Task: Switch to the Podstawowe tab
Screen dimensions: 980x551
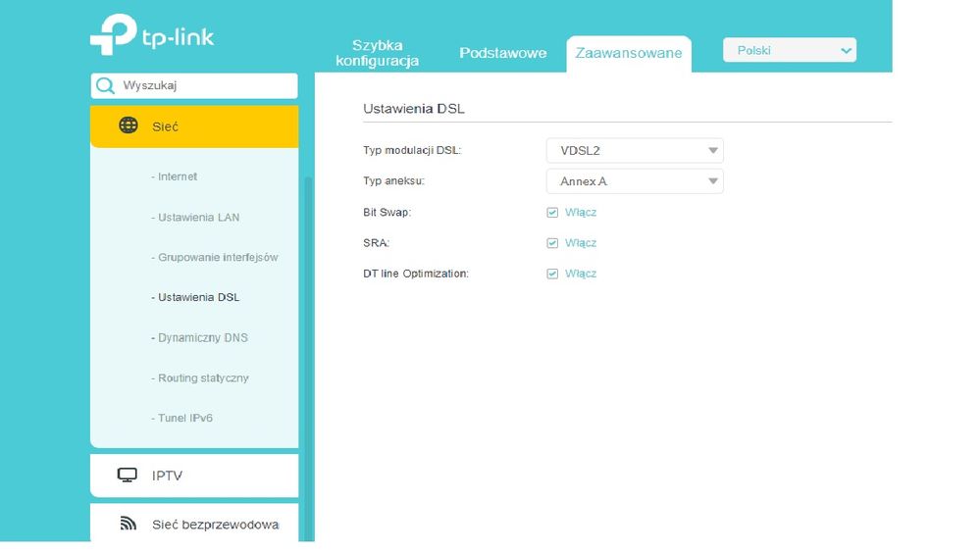Action: click(502, 53)
